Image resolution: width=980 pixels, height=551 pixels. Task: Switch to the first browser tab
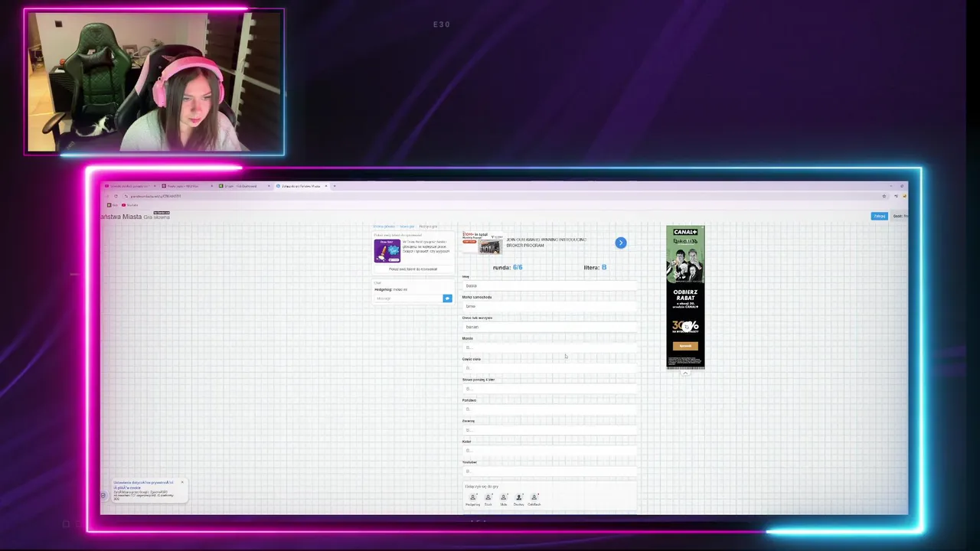[x=130, y=186]
